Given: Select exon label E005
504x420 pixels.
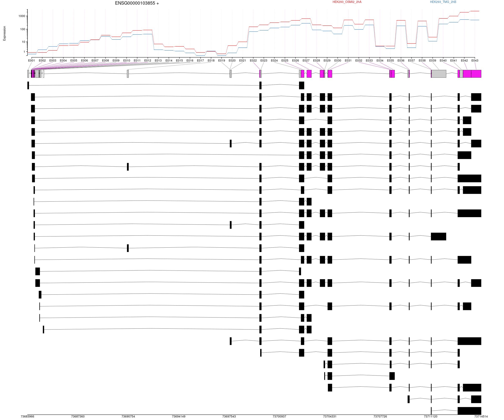Looking at the screenshot, I should (74, 61).
